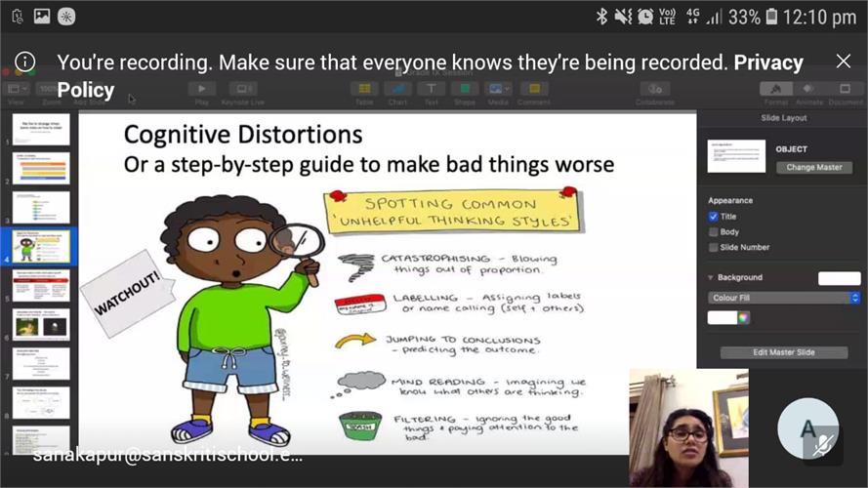This screenshot has height=488, width=868.
Task: Open the colour wheel picker
Action: pyautogui.click(x=743, y=317)
